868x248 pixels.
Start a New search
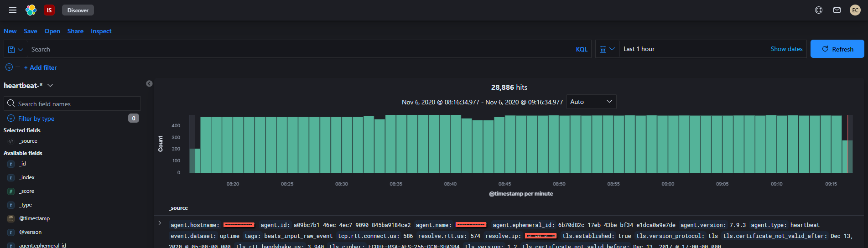point(10,31)
